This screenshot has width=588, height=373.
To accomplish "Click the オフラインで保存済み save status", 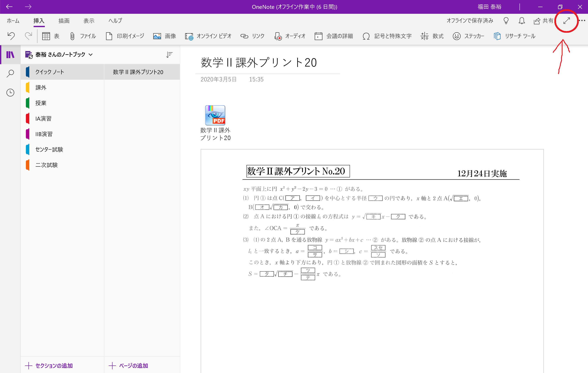I will click(x=470, y=21).
